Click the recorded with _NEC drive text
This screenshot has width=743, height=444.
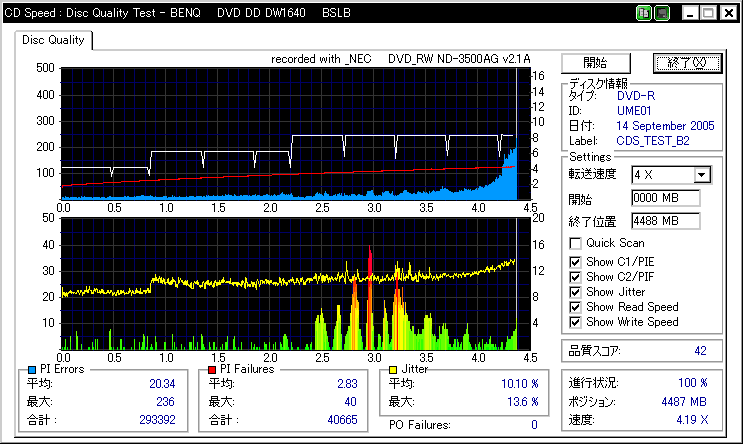coord(400,59)
